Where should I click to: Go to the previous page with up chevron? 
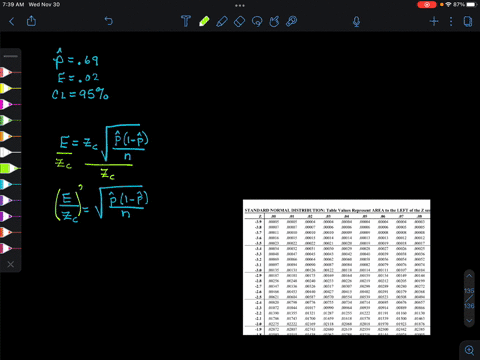point(469,276)
